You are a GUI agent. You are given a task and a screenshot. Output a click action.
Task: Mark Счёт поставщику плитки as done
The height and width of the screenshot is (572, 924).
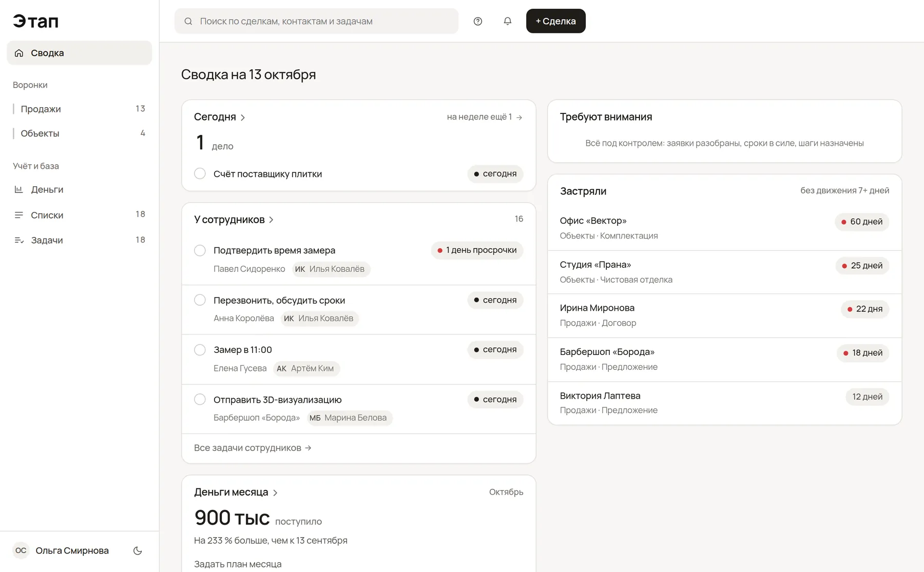[x=200, y=173]
